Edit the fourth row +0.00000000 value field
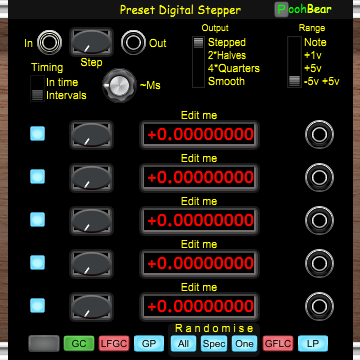This screenshot has height=360, width=360. pyautogui.click(x=199, y=263)
